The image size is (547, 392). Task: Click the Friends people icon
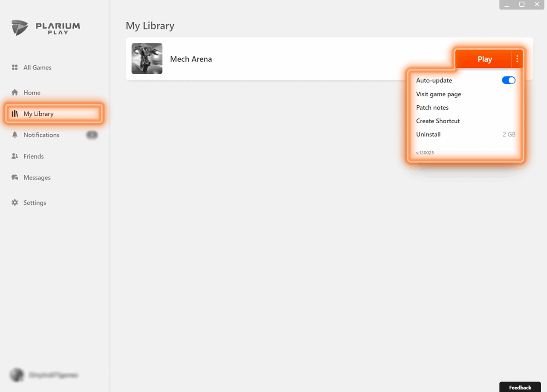coord(15,156)
